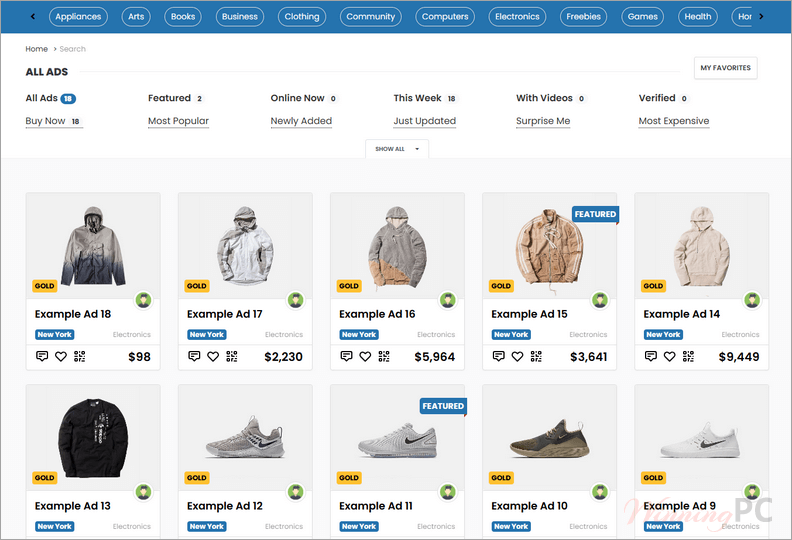Show QR code for Example Ad 18

[79, 357]
